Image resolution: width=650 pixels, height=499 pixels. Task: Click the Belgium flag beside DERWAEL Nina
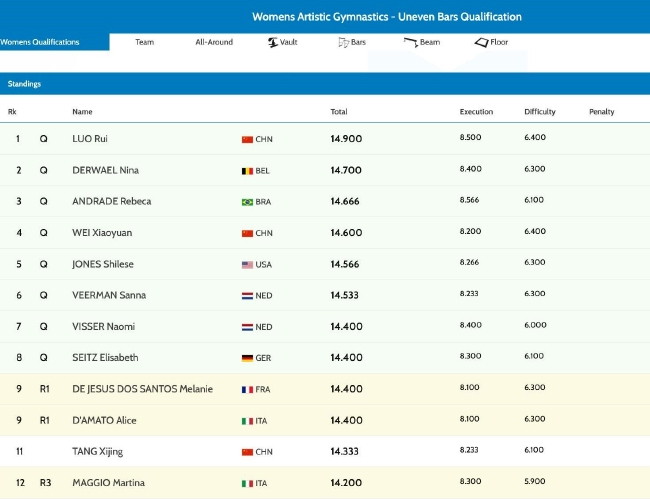tap(247, 171)
